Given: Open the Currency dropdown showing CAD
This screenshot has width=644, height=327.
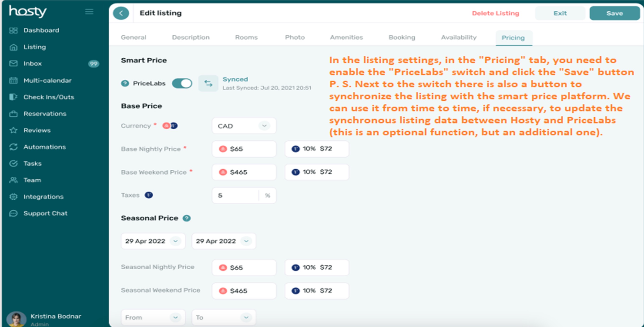Looking at the screenshot, I should tap(244, 126).
